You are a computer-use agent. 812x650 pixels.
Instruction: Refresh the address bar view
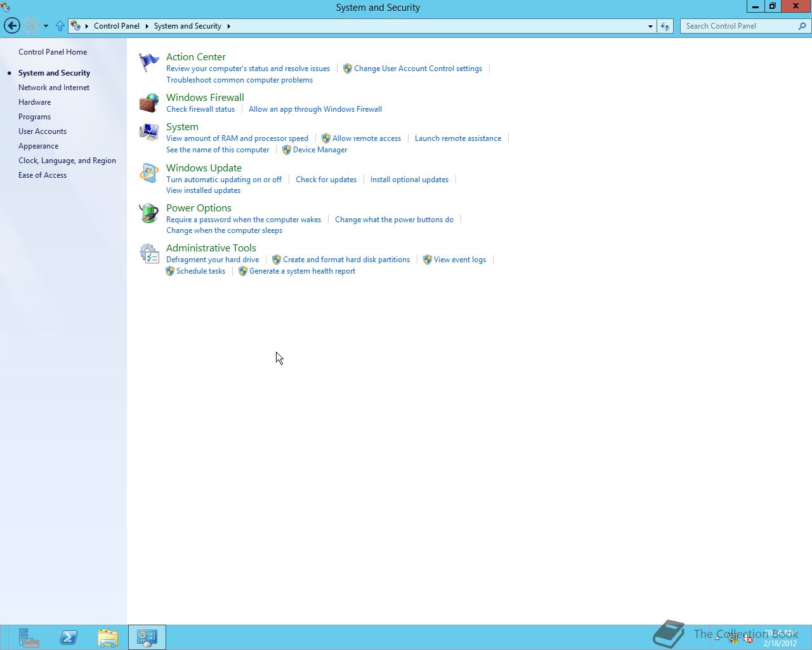click(x=665, y=26)
